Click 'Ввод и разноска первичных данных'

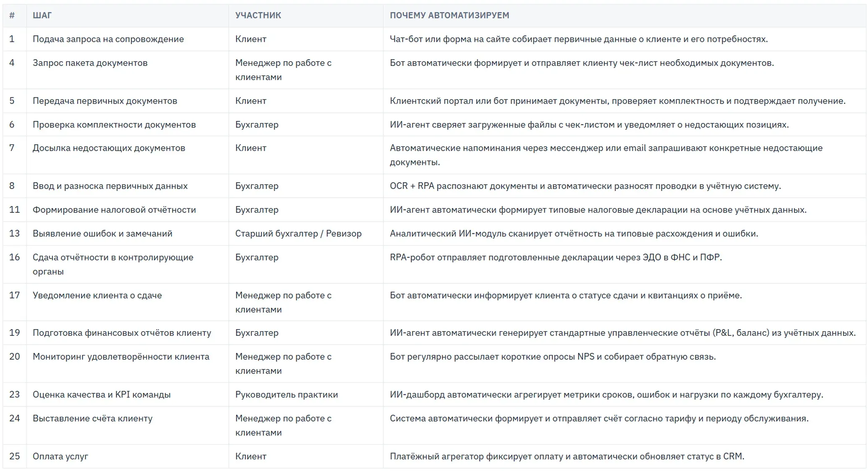click(110, 186)
